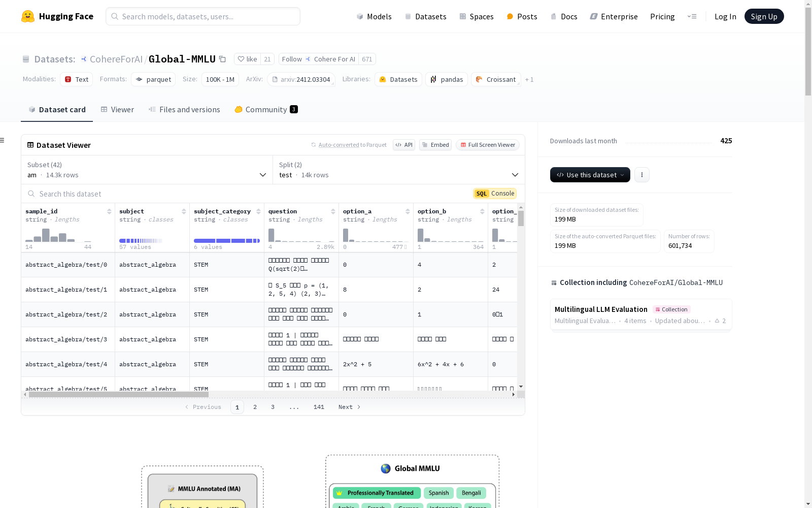Open the Pricing page link
This screenshot has height=508, width=812.
pos(662,16)
